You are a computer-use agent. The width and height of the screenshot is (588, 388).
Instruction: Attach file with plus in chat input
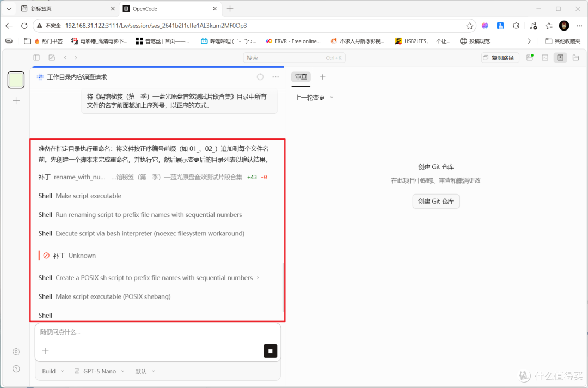click(45, 351)
